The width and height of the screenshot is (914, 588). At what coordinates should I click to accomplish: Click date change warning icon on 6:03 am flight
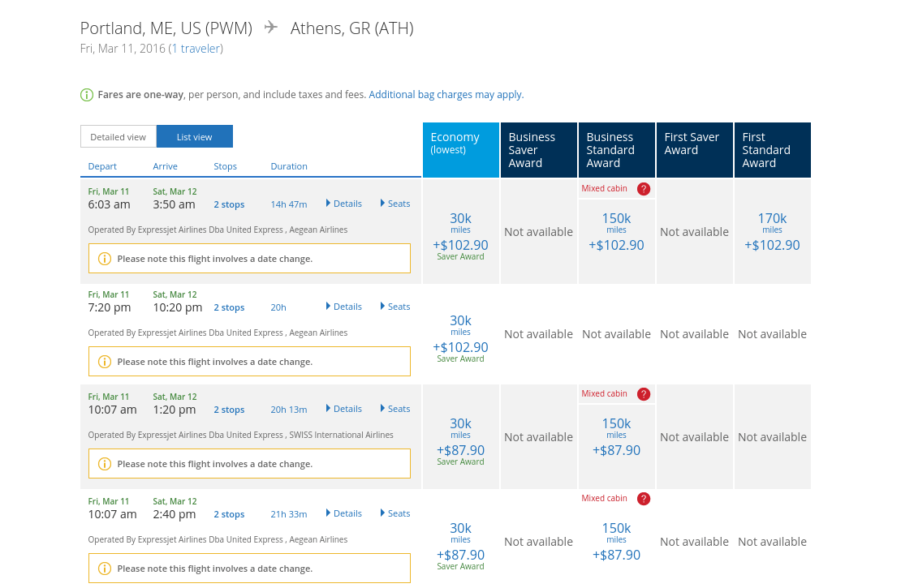point(104,259)
